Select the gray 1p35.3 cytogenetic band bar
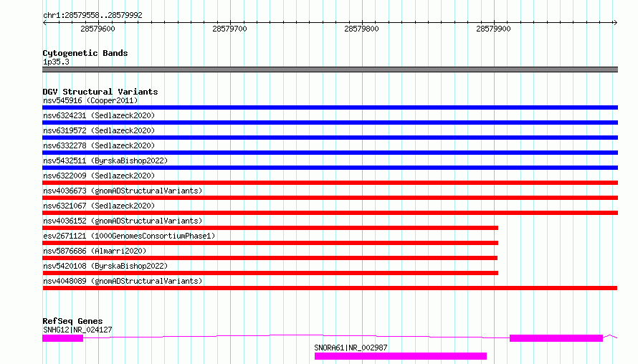This screenshot has width=638, height=364. (x=330, y=70)
